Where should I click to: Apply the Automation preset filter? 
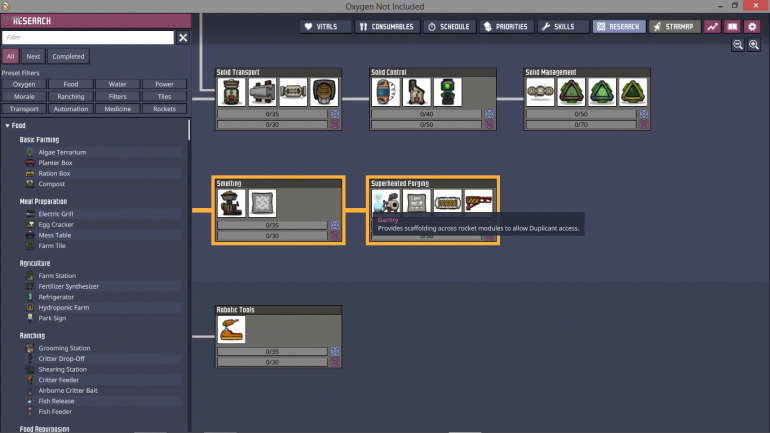click(x=71, y=108)
